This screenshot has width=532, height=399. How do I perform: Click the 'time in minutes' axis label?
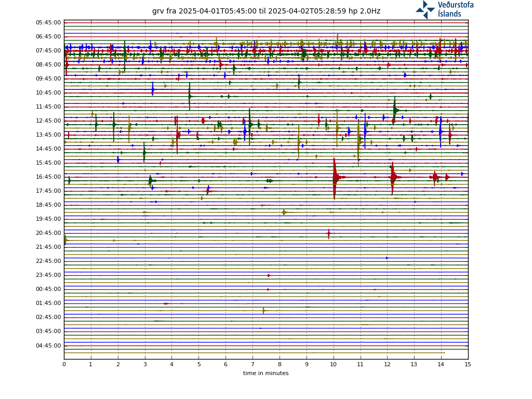pos(265,373)
